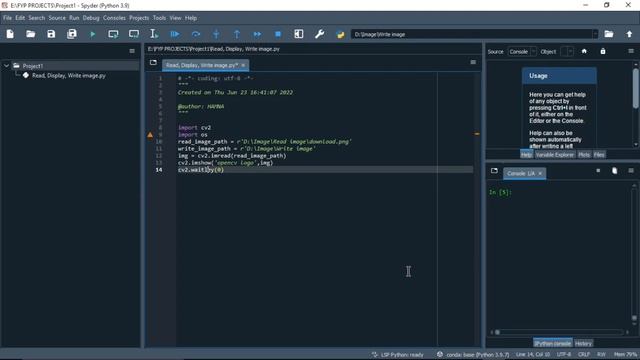Open the Consoles menu
640x360 pixels.
click(x=114, y=18)
